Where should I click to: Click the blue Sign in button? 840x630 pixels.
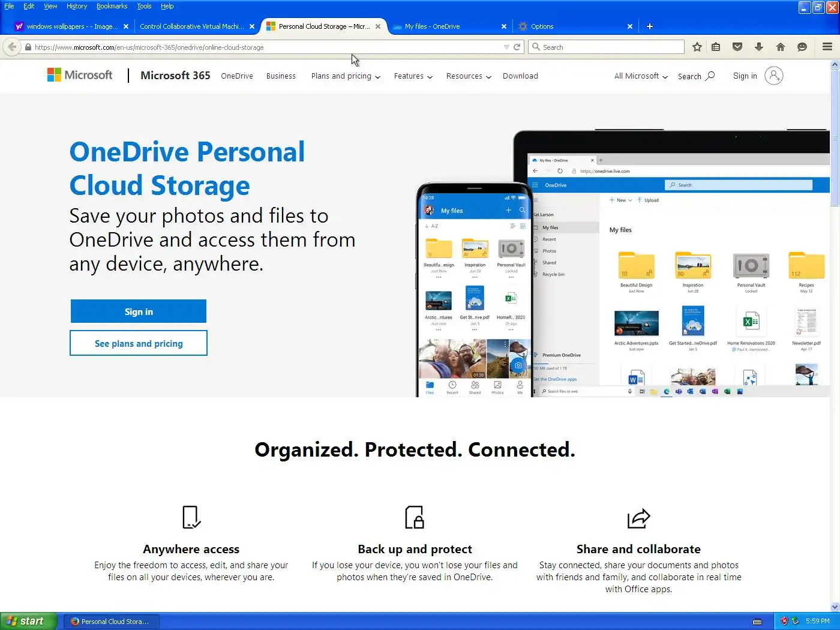coord(139,311)
